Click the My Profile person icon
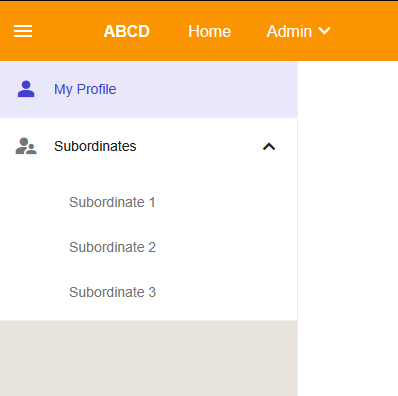The image size is (398, 396). coord(26,89)
